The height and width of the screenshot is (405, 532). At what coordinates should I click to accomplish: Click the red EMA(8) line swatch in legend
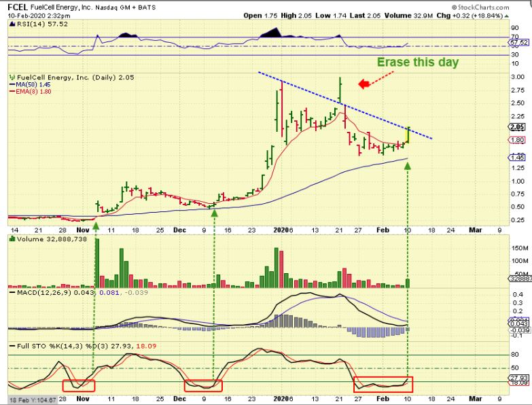coord(12,92)
